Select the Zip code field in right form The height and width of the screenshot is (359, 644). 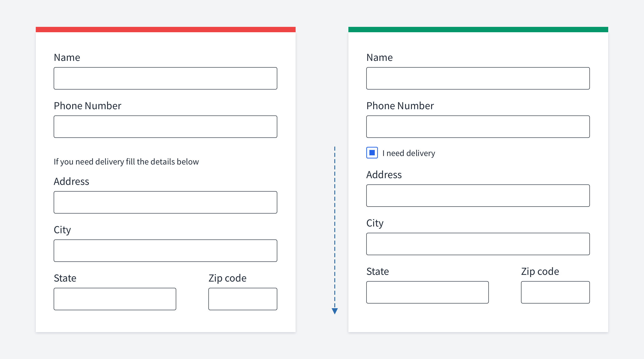(x=555, y=292)
